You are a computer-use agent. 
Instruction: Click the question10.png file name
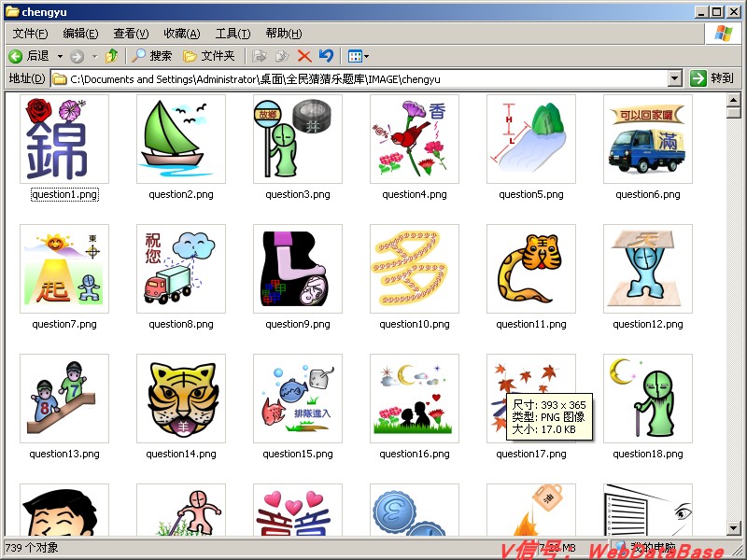point(415,324)
